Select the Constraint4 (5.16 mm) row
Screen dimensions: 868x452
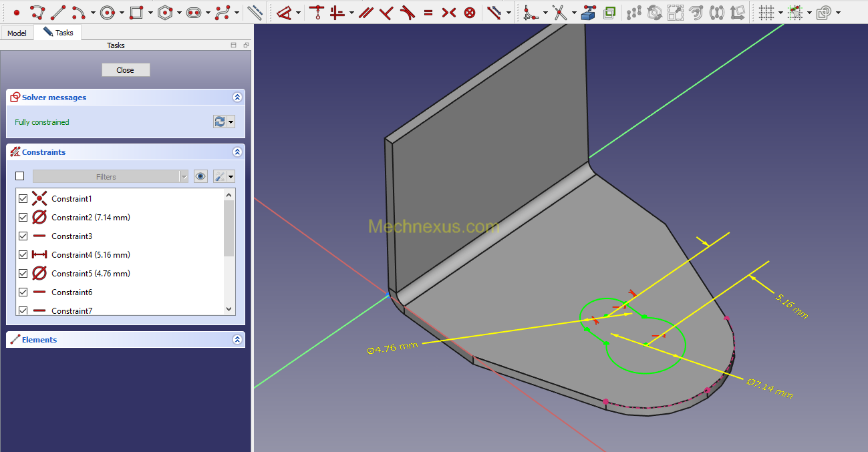pyautogui.click(x=120, y=254)
